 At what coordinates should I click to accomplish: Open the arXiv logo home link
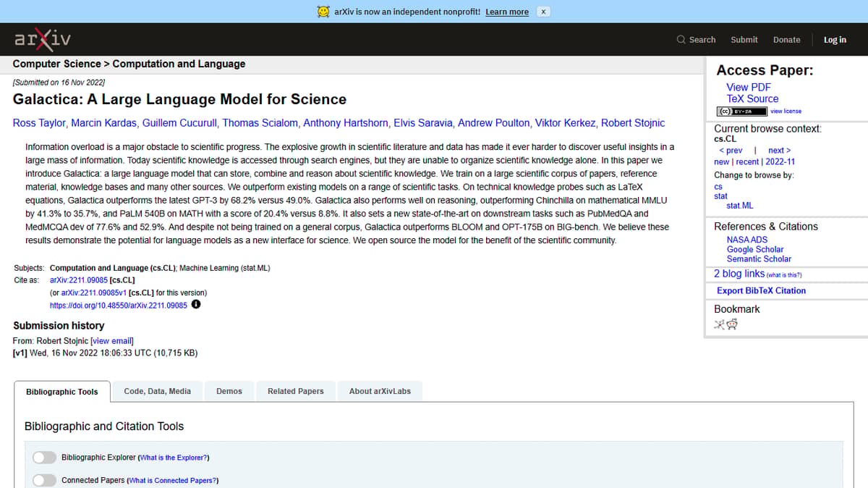[43, 39]
